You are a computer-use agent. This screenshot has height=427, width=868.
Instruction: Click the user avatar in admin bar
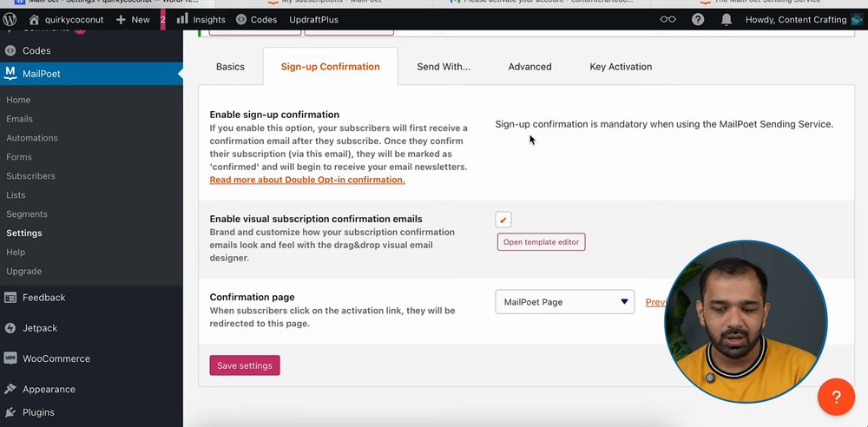pos(857,19)
